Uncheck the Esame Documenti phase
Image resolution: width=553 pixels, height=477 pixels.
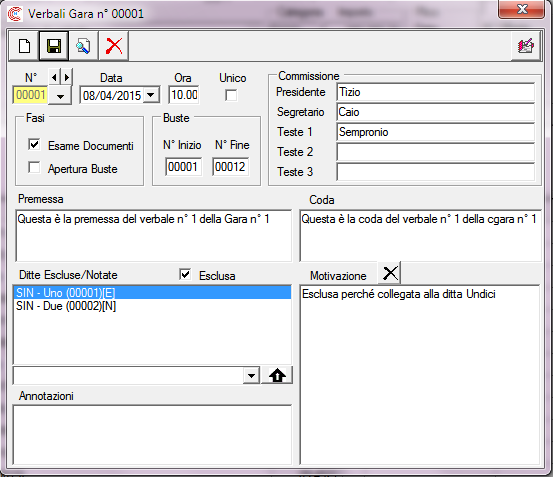tap(34, 144)
